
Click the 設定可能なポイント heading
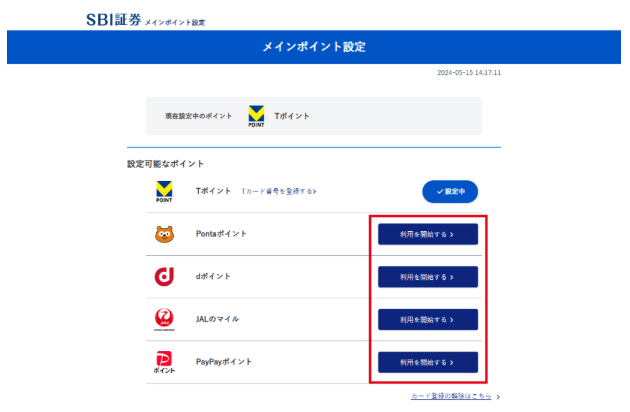(x=166, y=164)
